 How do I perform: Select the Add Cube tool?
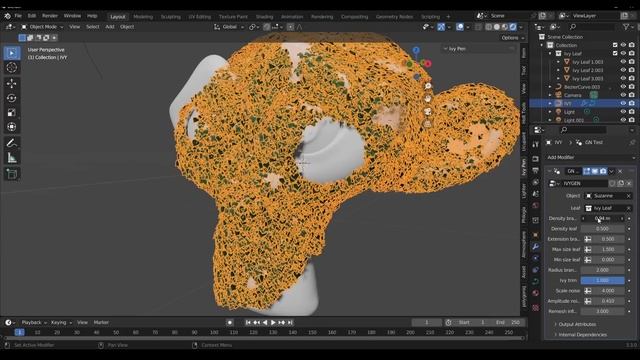click(12, 174)
